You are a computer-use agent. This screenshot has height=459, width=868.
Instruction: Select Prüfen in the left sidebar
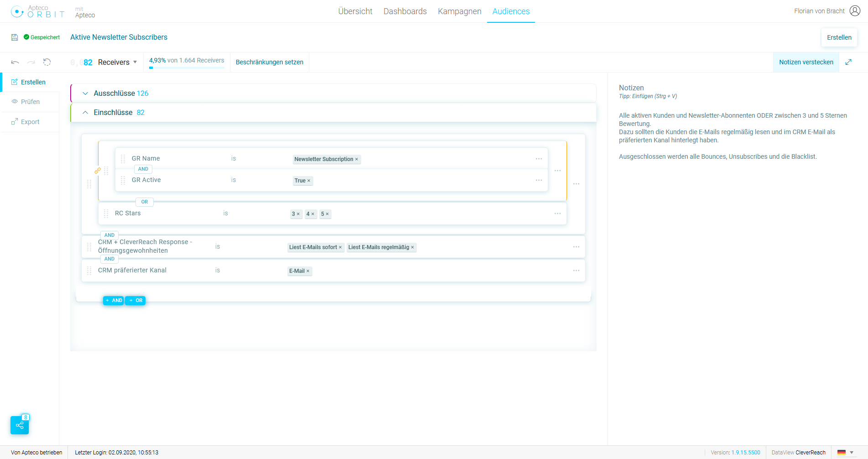(x=30, y=102)
